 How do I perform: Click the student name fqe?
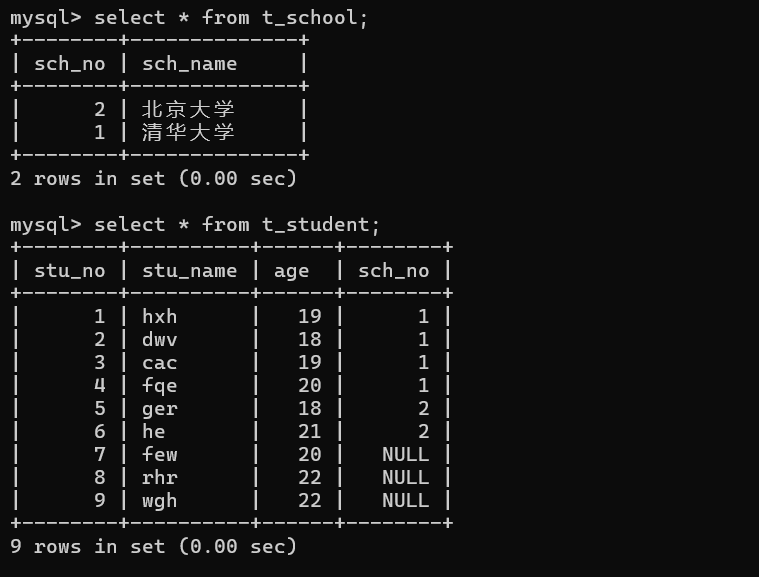(159, 386)
